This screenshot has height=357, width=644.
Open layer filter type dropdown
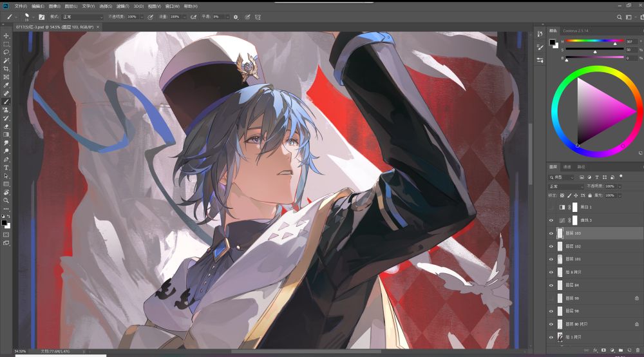pyautogui.click(x=562, y=177)
